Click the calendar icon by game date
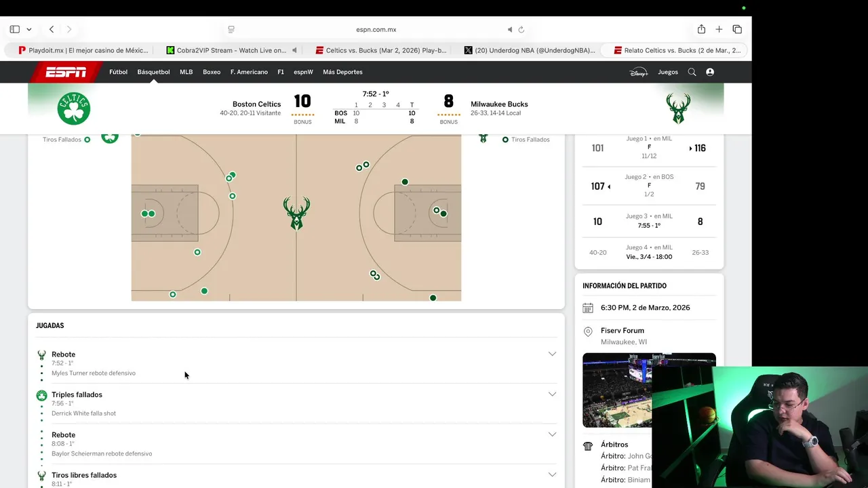 (x=588, y=308)
